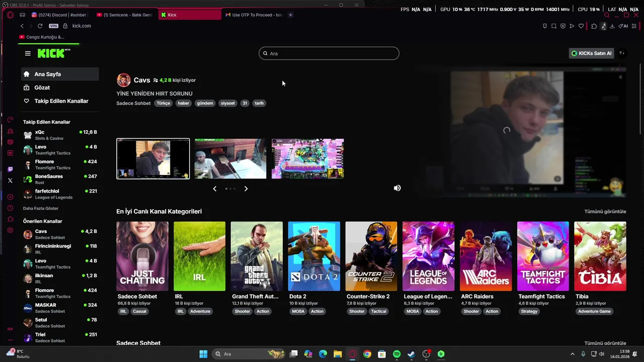The image size is (644, 362).
Task: Open Gözat in sidebar
Action: [x=60, y=87]
